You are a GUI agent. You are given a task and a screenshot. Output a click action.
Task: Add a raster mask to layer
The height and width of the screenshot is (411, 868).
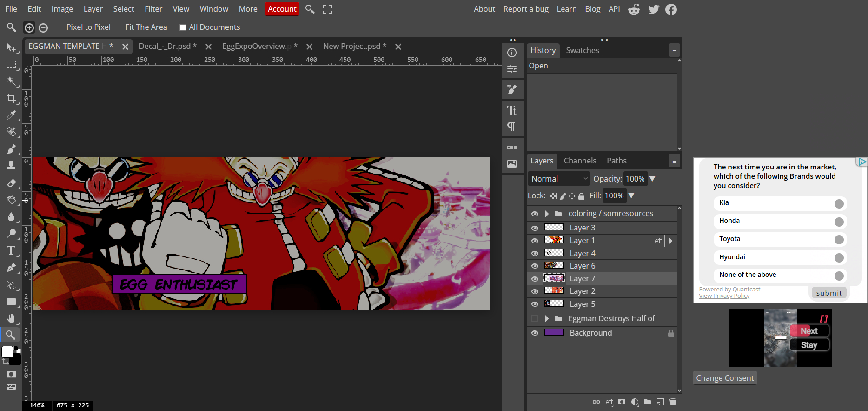[622, 402]
